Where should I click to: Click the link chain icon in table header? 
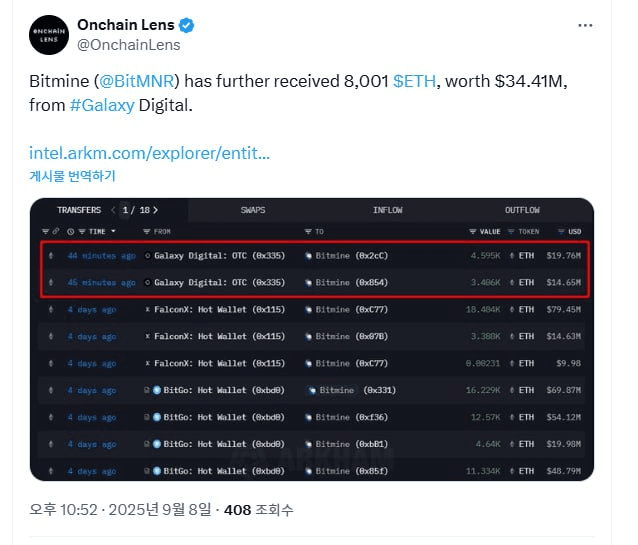pyautogui.click(x=56, y=231)
